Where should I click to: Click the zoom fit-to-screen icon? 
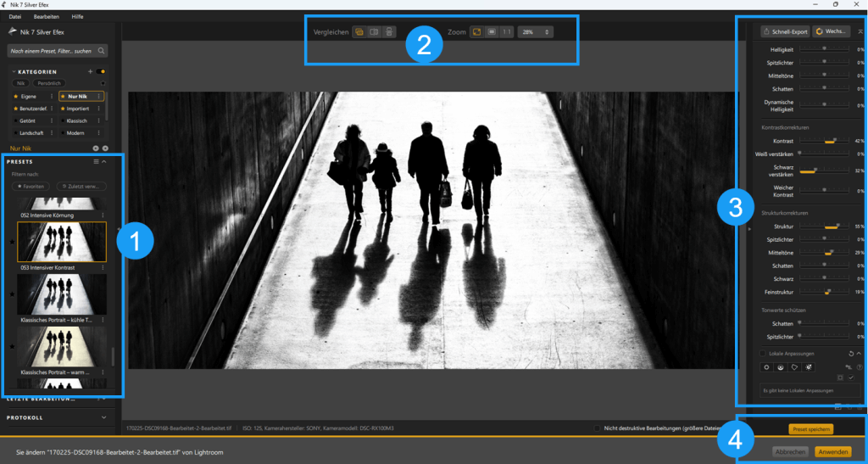[476, 32]
